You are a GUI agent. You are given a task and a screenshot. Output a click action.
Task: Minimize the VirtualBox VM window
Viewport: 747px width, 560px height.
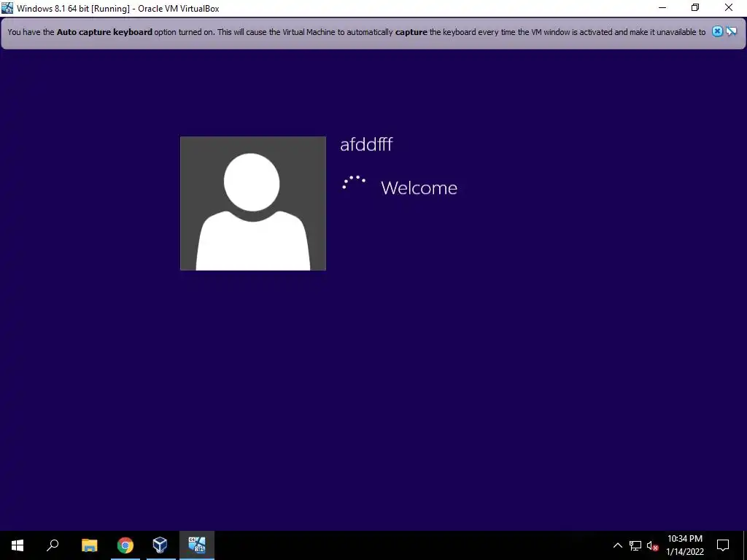(662, 7)
